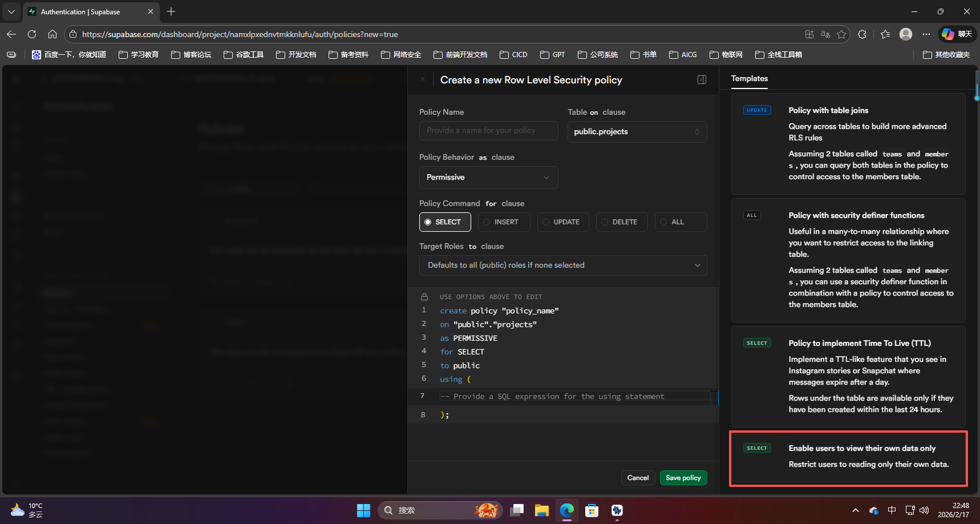Close the Authentication | Supabase tab

[151, 11]
